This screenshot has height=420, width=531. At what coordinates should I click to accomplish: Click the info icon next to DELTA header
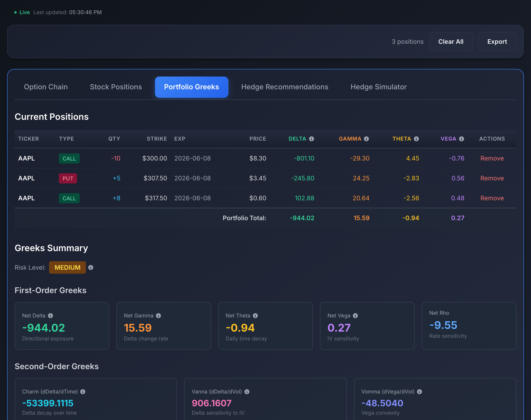[312, 139]
